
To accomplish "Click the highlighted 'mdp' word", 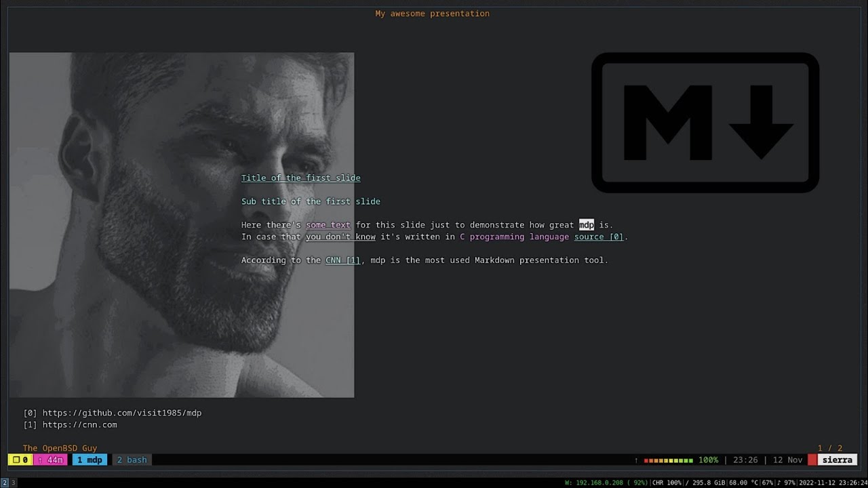I will (587, 225).
